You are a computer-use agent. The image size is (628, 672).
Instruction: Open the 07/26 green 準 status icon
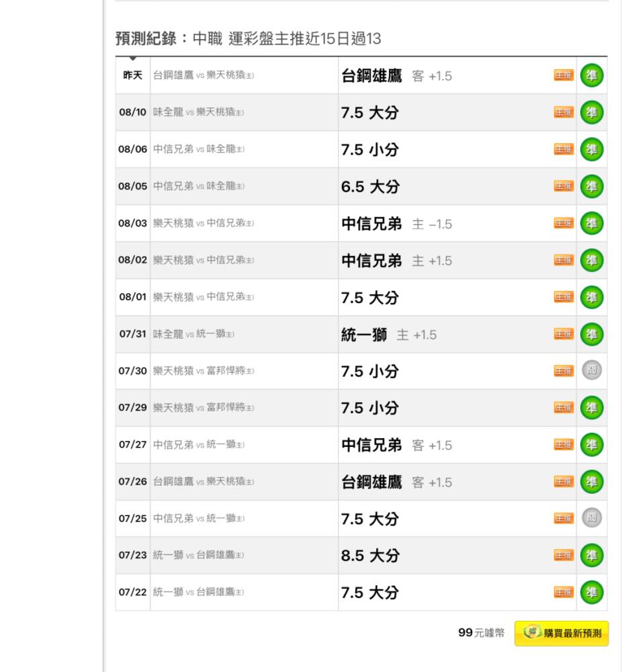(x=592, y=482)
